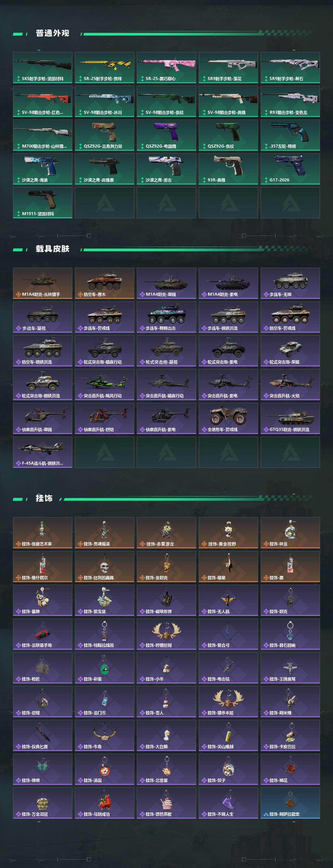
Task: Select the snowman charm card
Action: (x=166, y=701)
